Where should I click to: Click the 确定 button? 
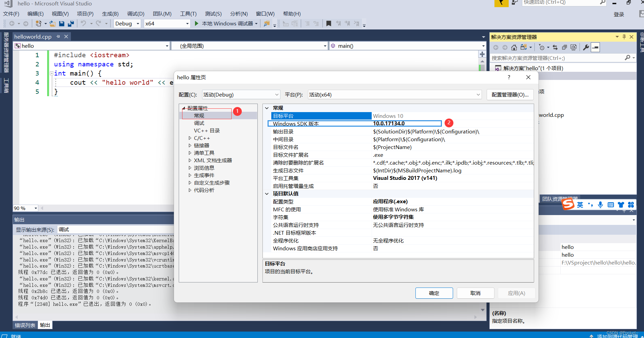click(x=434, y=293)
